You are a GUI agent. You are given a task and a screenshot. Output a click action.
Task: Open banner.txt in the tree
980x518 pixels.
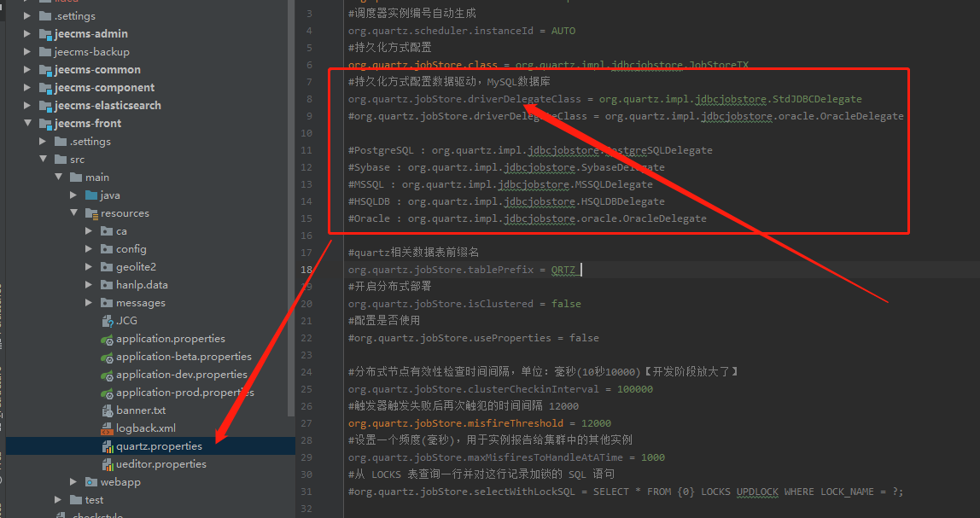141,410
